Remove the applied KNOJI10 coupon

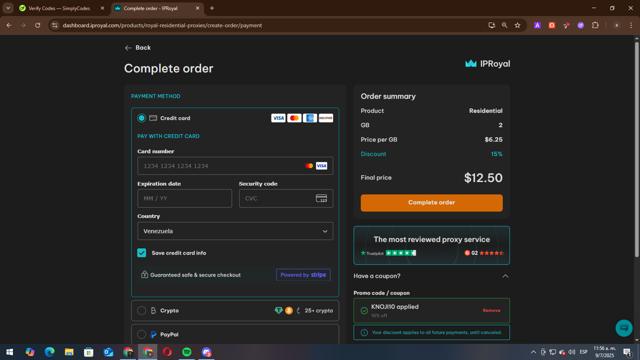[x=491, y=311]
